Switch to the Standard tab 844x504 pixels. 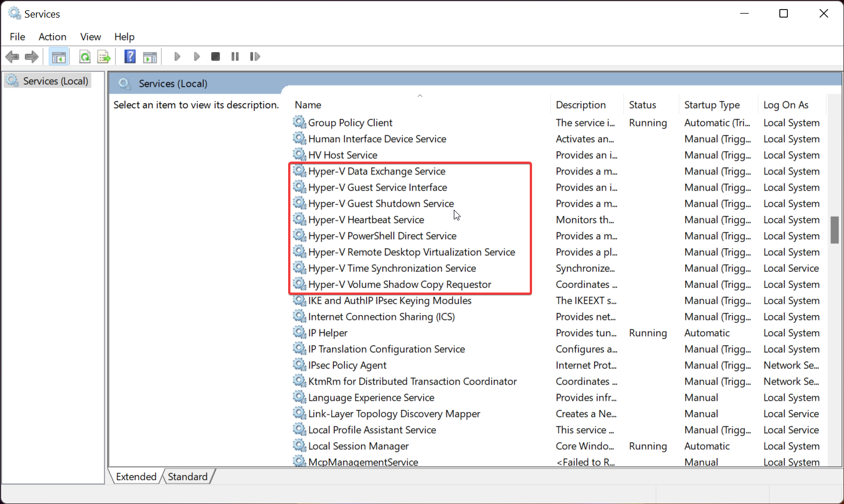point(188,477)
